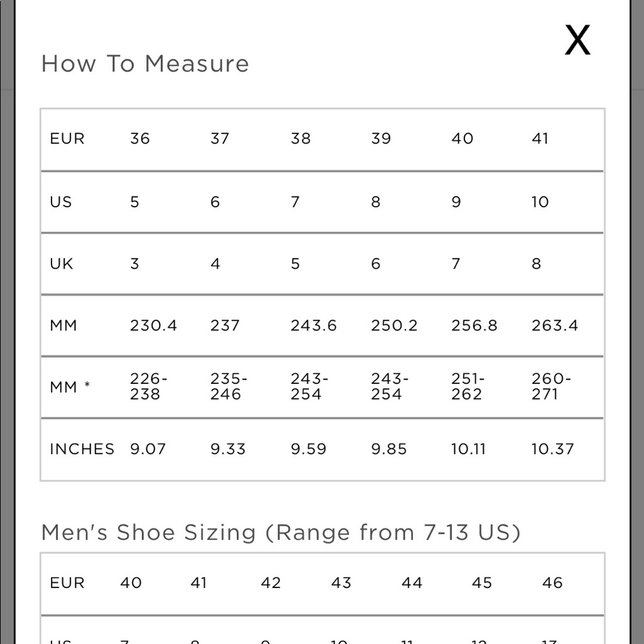This screenshot has width=644, height=644.
Task: Click the US size 10 cell
Action: click(x=540, y=202)
